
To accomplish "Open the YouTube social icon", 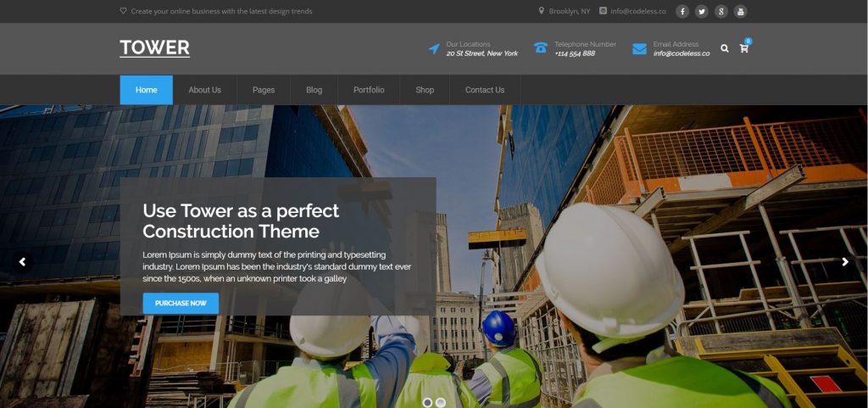I will [x=740, y=11].
